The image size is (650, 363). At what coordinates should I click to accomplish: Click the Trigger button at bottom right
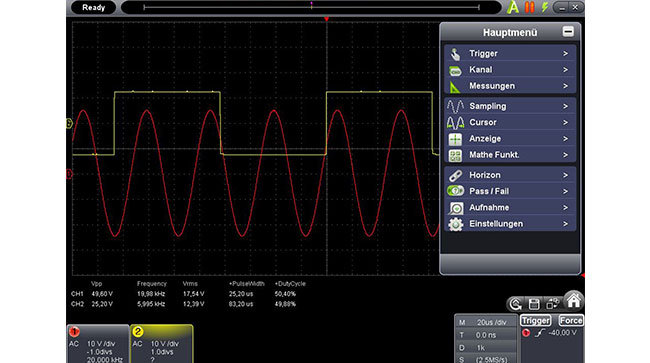pyautogui.click(x=536, y=320)
